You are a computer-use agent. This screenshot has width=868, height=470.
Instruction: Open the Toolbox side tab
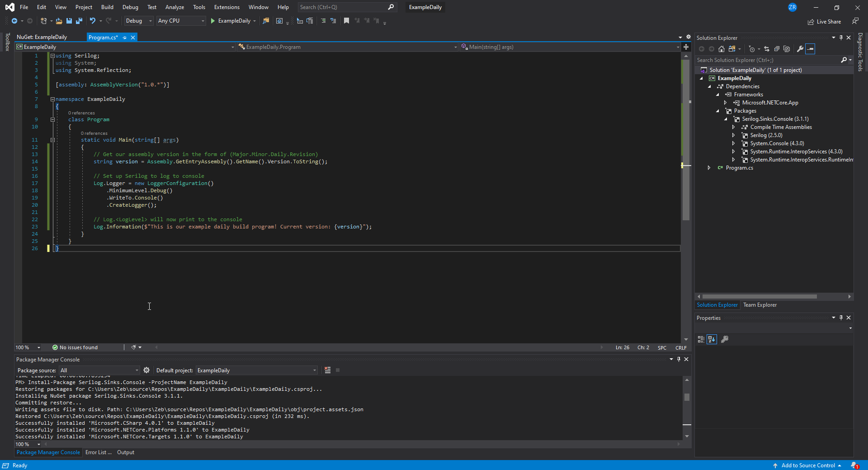tap(7, 42)
